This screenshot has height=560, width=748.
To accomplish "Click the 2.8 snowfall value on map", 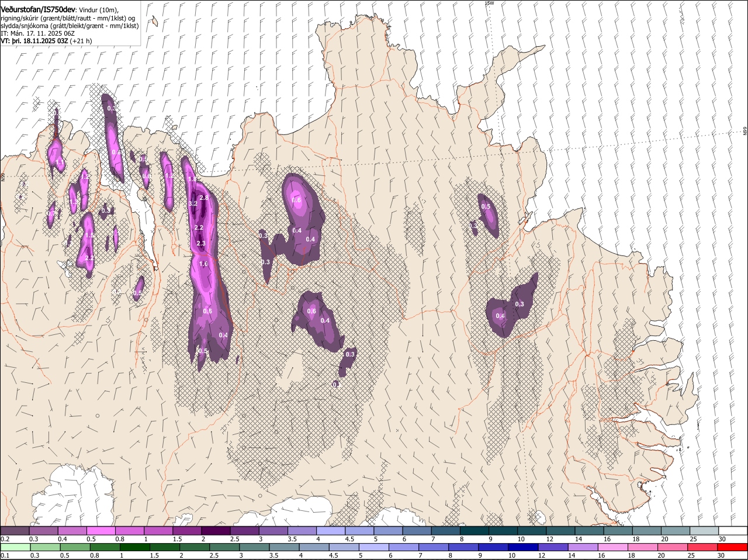I will [204, 198].
